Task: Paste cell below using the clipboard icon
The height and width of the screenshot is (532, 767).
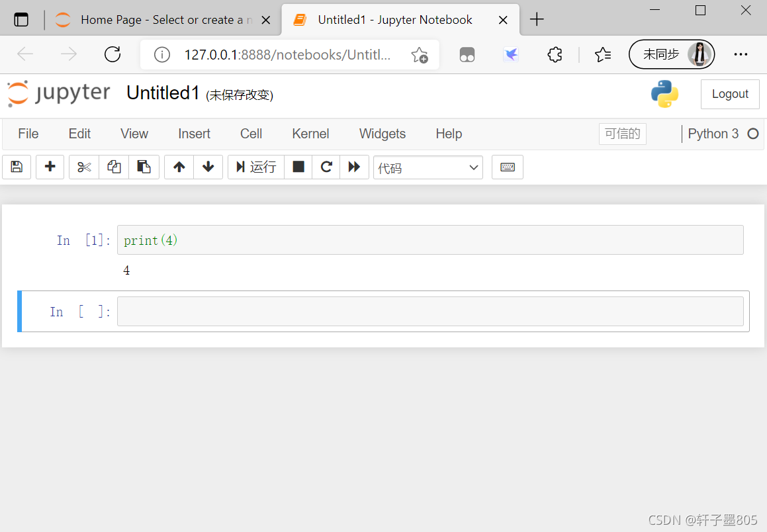Action: (144, 167)
